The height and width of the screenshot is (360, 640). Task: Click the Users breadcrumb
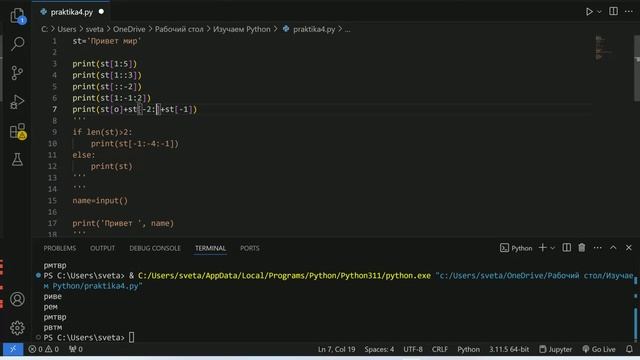[x=67, y=29]
